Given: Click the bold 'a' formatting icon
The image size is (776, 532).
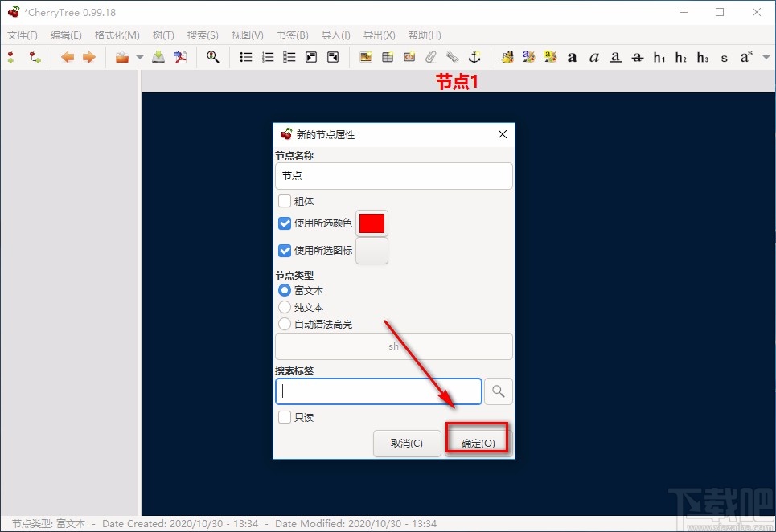Looking at the screenshot, I should 572,58.
